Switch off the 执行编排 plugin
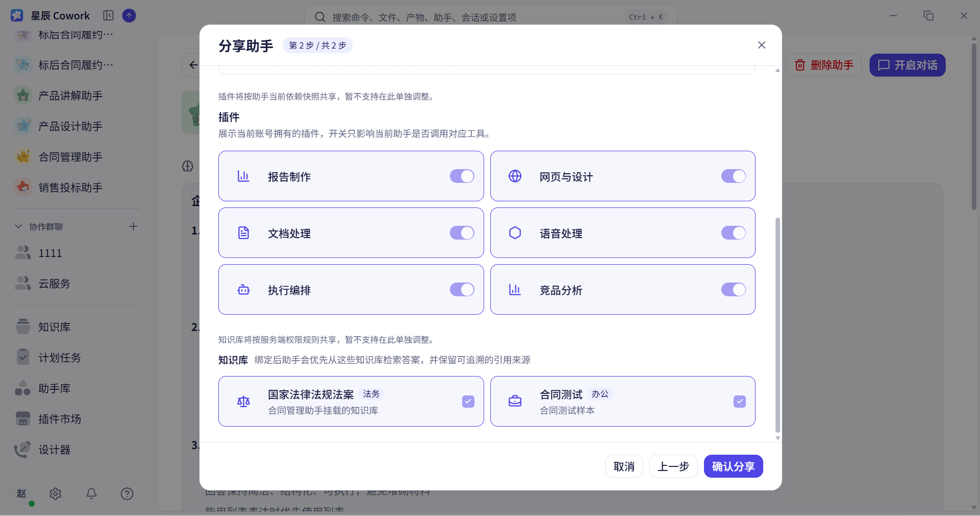 point(462,290)
